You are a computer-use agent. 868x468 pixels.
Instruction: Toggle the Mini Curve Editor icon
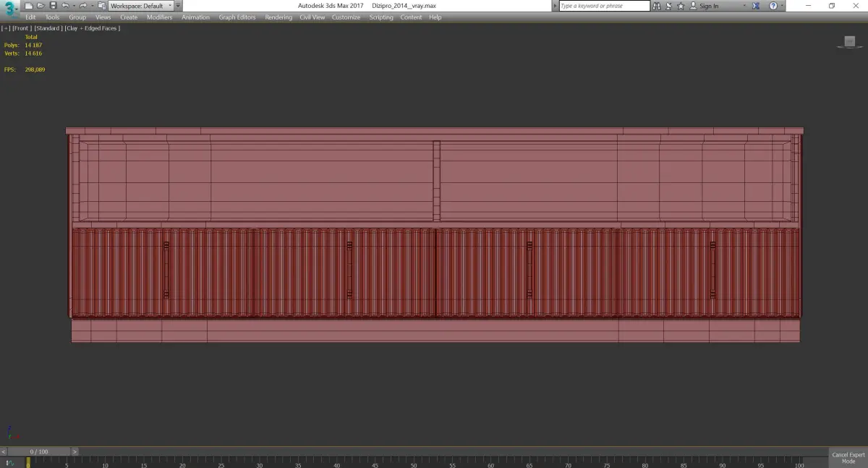click(10, 462)
